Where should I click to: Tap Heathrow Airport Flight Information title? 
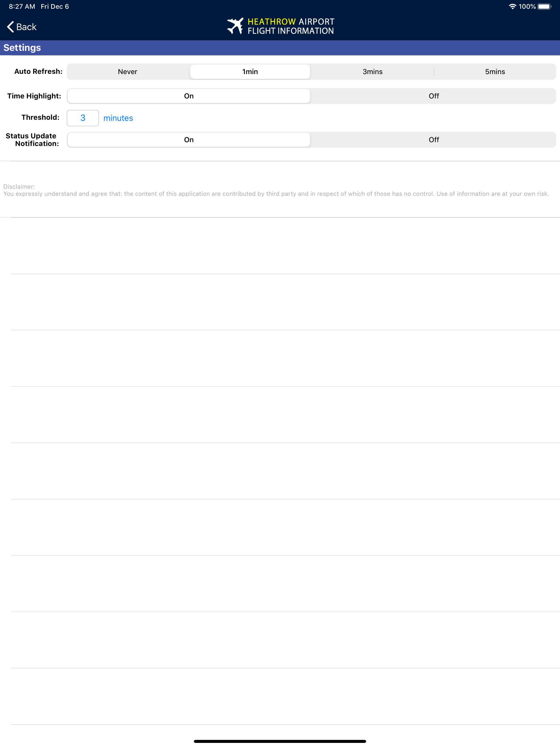(x=291, y=26)
